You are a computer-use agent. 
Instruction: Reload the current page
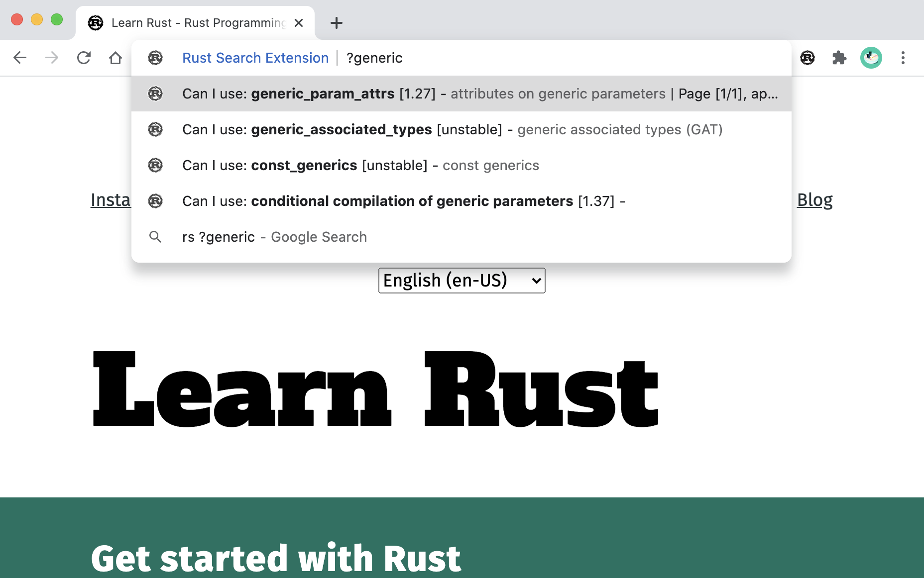(x=84, y=58)
